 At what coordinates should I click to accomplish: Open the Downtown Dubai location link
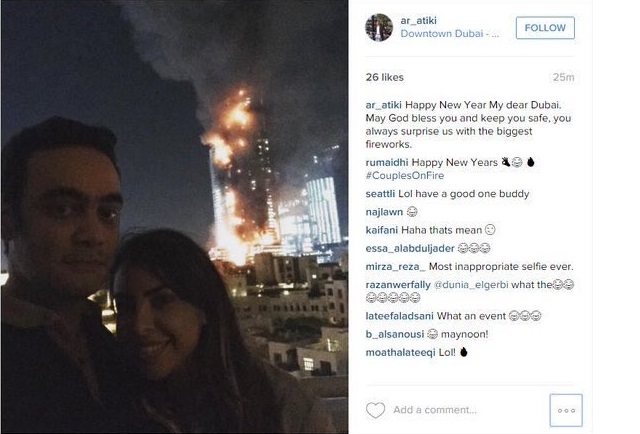(449, 33)
